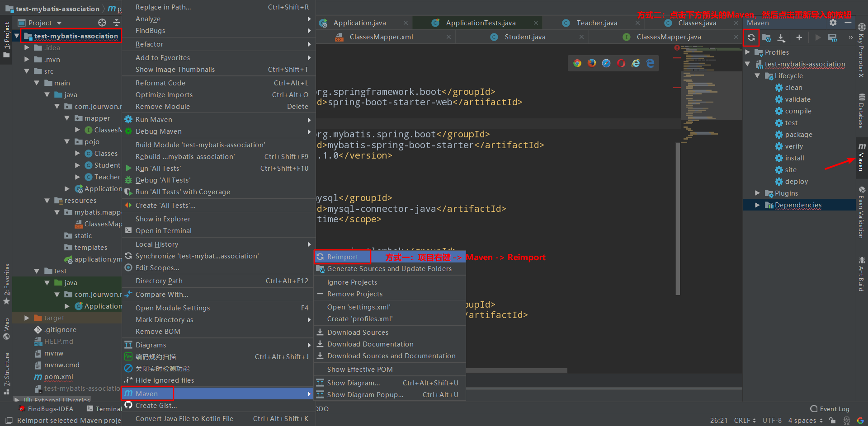
Task: Expand .mvn folder in project tree
Action: point(27,60)
